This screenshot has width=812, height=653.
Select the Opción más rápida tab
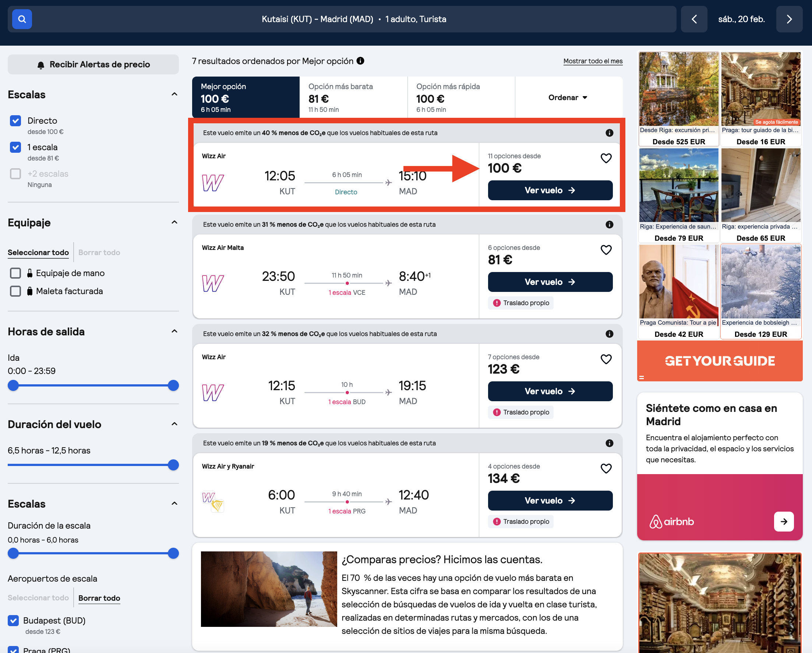click(x=461, y=98)
